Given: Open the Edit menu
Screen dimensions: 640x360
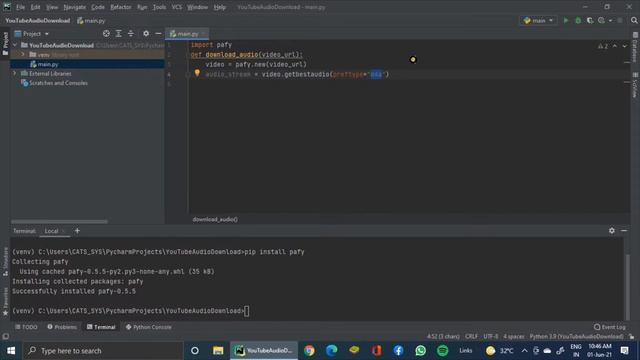Looking at the screenshot, I should [36, 7].
